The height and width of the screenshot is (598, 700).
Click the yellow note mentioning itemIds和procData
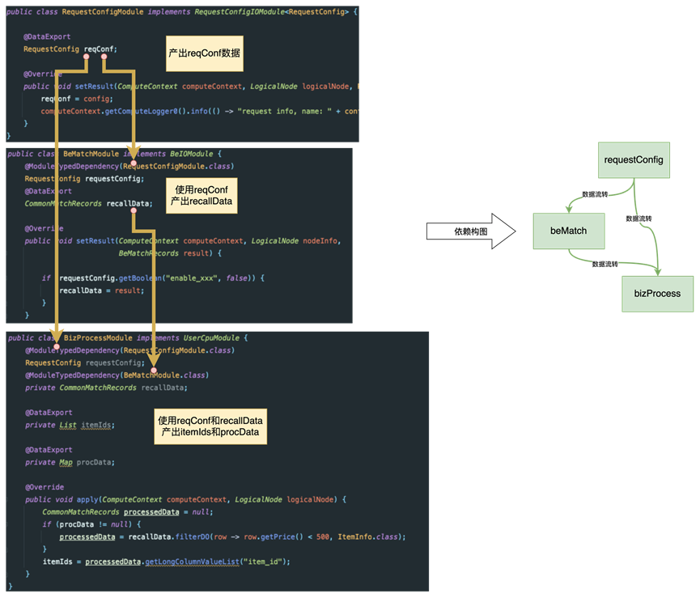210,427
